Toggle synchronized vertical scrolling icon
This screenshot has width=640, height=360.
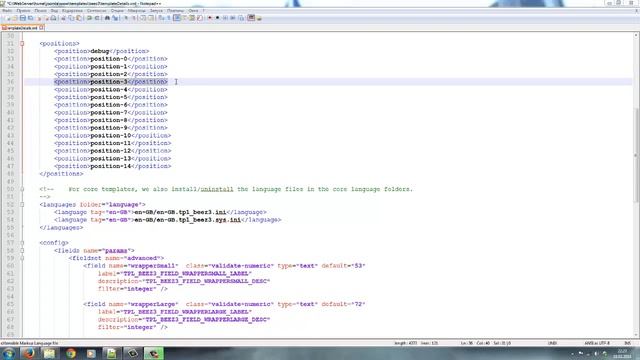[143, 18]
